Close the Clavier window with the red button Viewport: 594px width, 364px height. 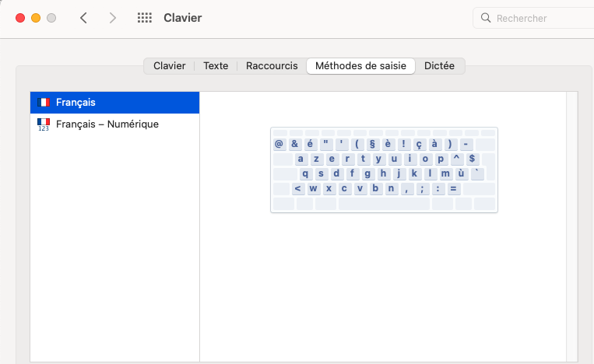[x=20, y=18]
